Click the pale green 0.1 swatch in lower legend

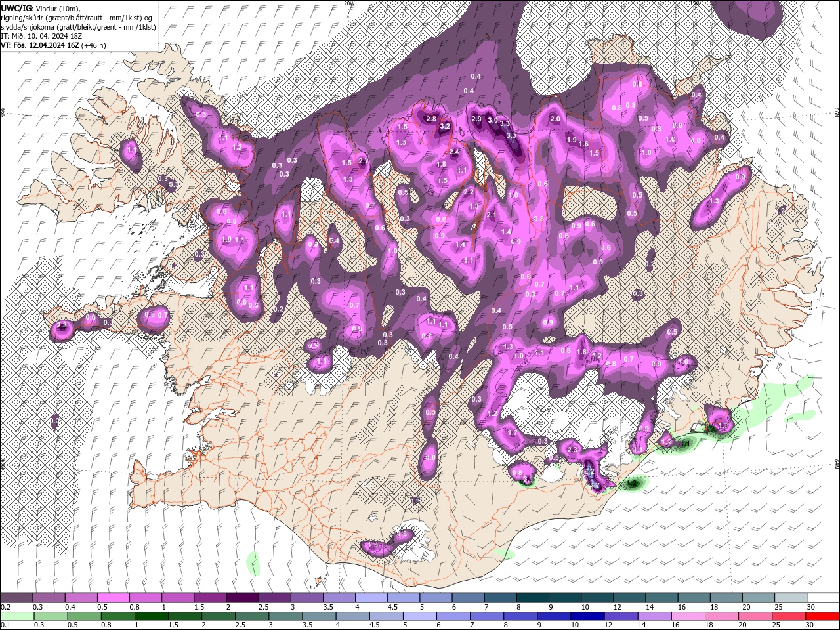16,616
